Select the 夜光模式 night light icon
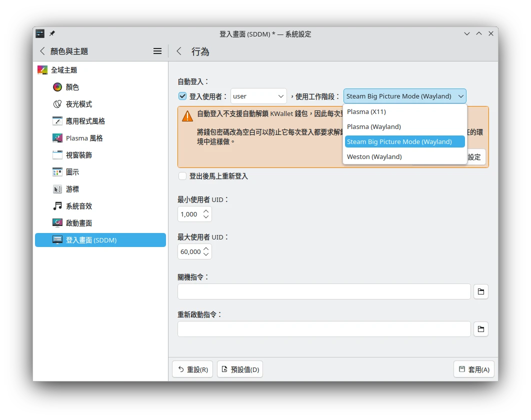The width and height of the screenshot is (531, 420). click(x=57, y=104)
